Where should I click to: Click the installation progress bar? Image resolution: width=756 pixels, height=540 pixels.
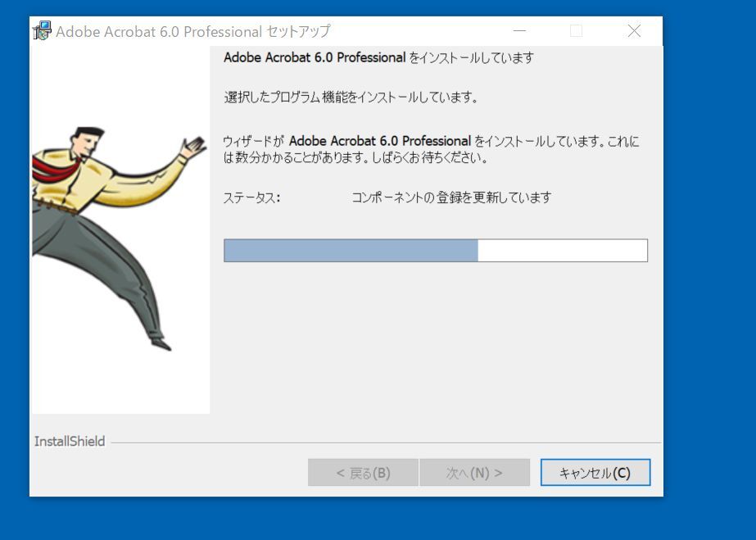coord(436,250)
